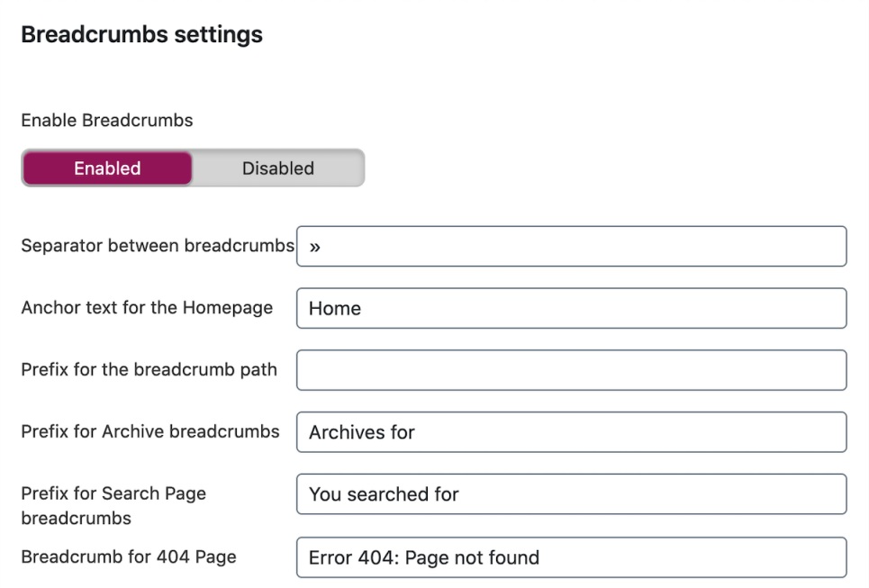Place cursor in the Archives for text

(362, 433)
